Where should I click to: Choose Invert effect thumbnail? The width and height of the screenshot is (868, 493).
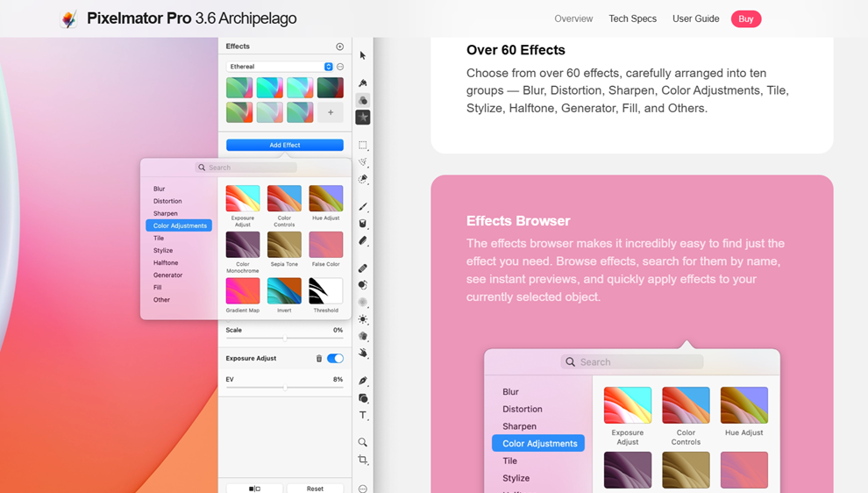[284, 291]
